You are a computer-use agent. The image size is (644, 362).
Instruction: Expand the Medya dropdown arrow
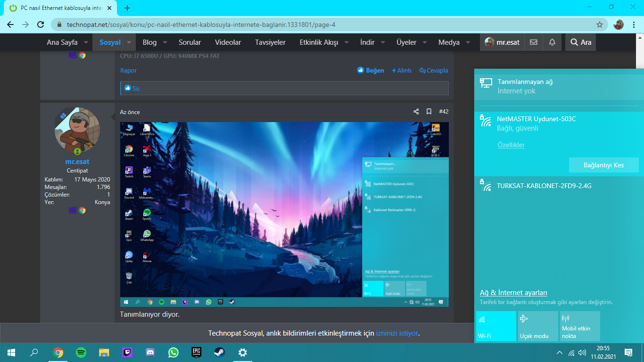coord(468,42)
